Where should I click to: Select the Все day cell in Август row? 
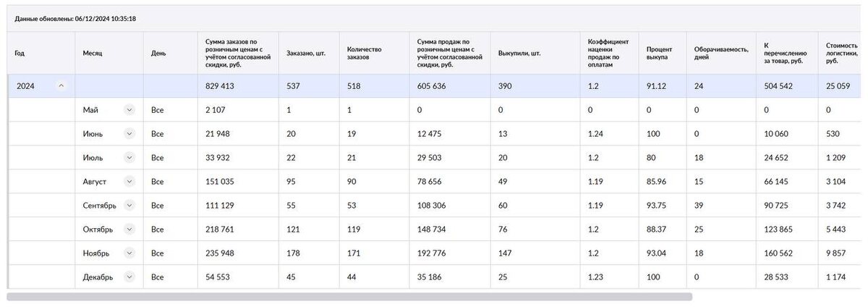tap(170, 181)
